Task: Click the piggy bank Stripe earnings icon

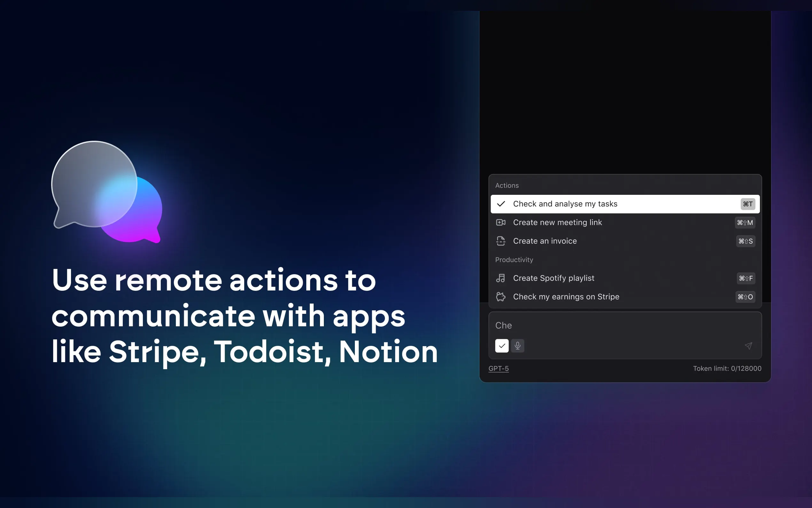Action: (501, 297)
